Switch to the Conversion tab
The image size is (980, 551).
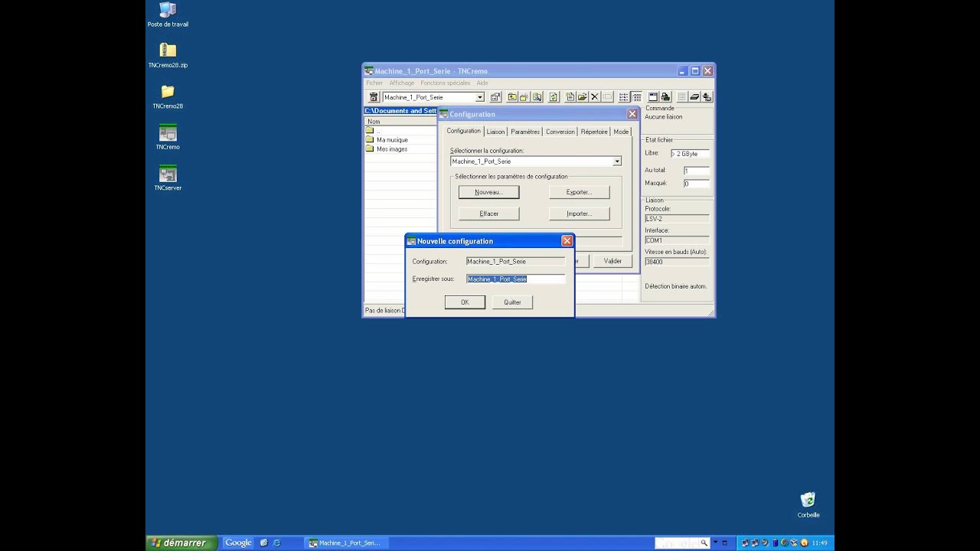tap(560, 132)
